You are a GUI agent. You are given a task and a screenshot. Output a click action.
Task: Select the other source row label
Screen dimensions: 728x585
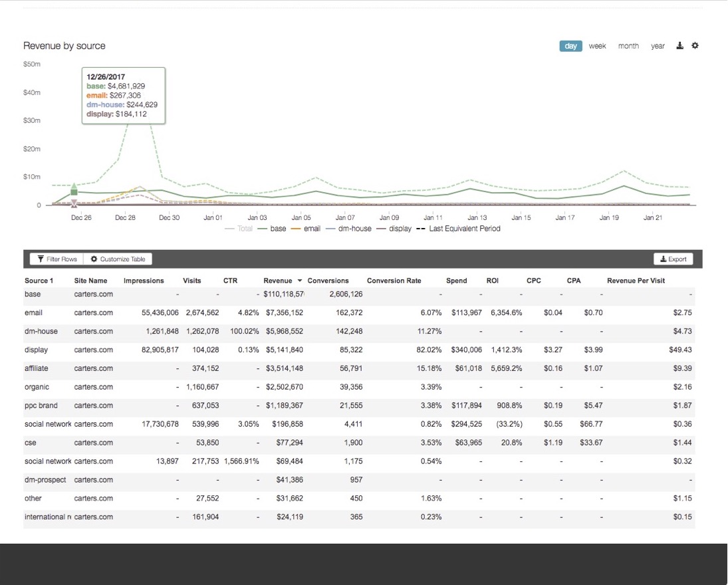tap(33, 498)
